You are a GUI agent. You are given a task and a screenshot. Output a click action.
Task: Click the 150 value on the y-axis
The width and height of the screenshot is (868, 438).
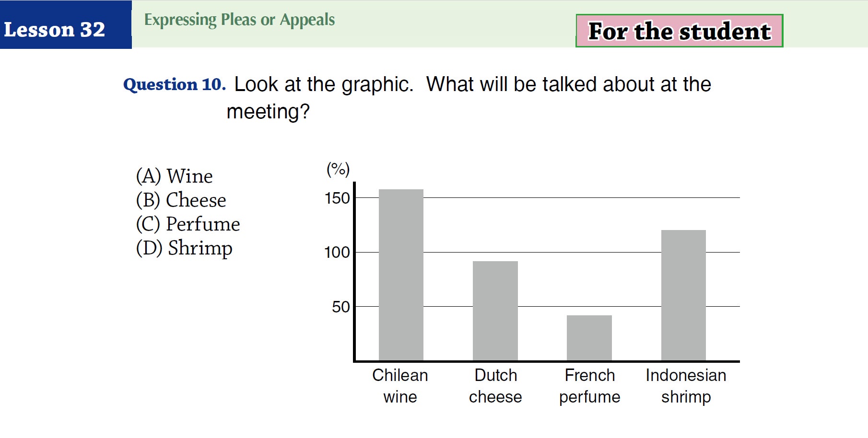tap(337, 198)
